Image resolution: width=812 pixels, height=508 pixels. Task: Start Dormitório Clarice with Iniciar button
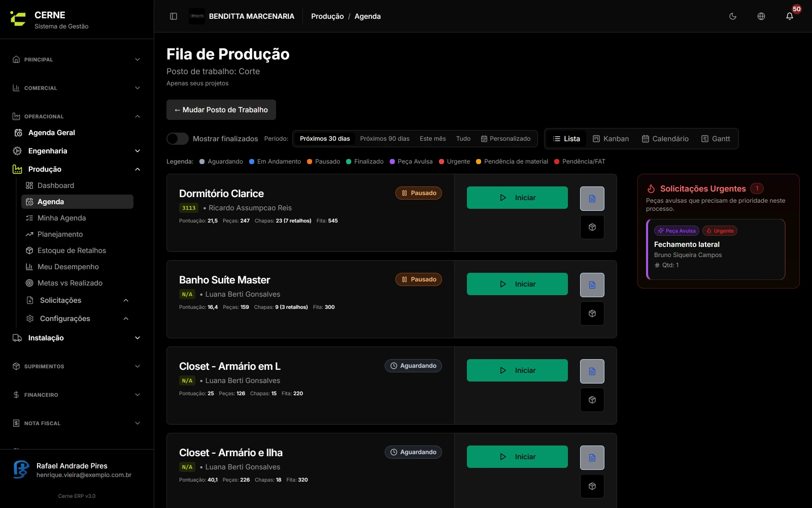(517, 198)
